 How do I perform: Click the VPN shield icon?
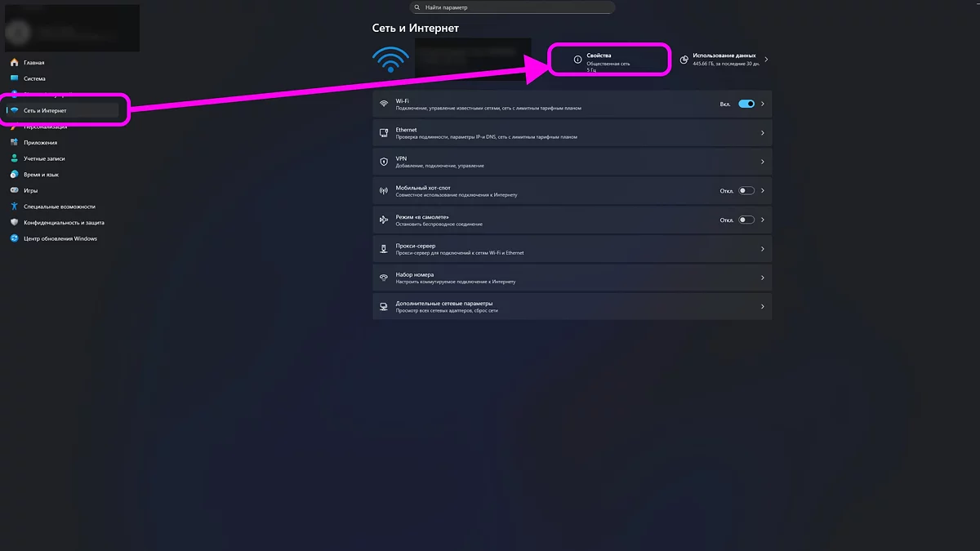click(384, 162)
